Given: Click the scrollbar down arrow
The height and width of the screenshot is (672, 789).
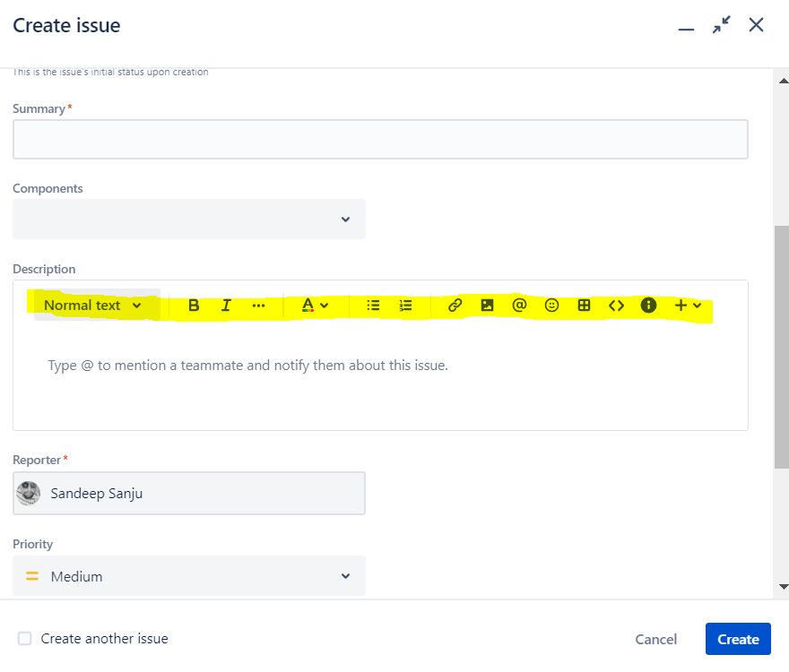Looking at the screenshot, I should pyautogui.click(x=784, y=587).
